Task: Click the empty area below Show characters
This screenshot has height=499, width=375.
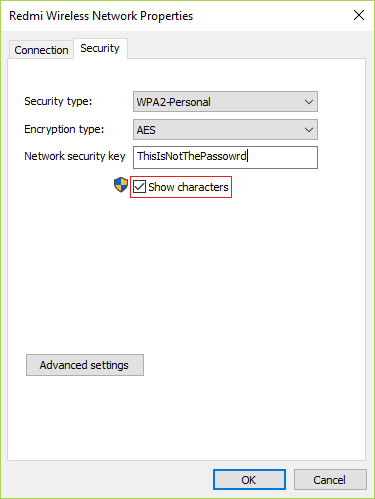Action: point(187,273)
